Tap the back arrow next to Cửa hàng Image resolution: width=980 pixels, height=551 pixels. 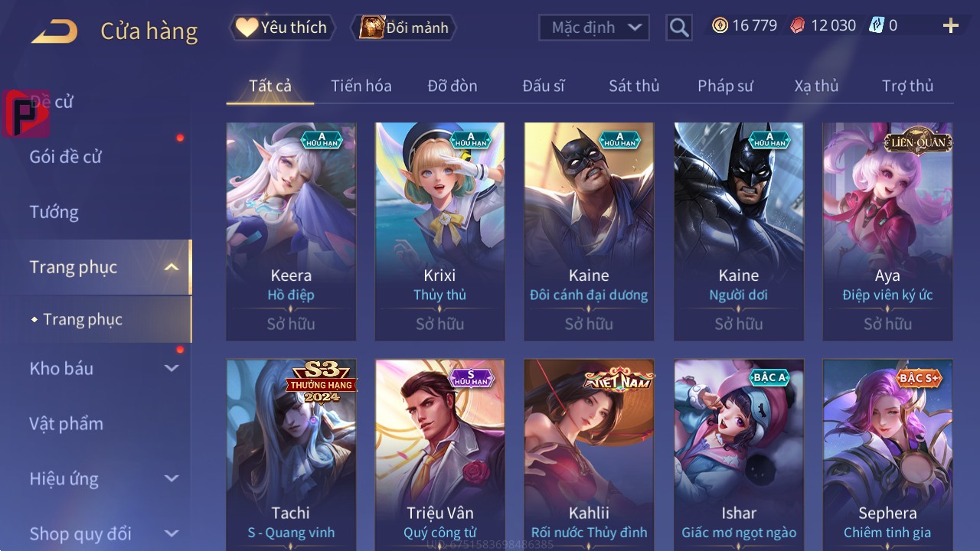pos(54,31)
